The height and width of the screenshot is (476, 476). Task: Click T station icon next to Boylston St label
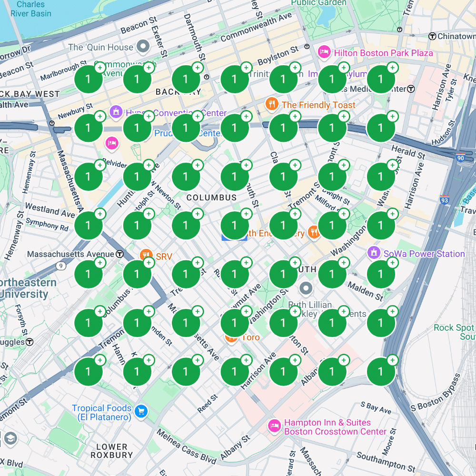point(307,47)
